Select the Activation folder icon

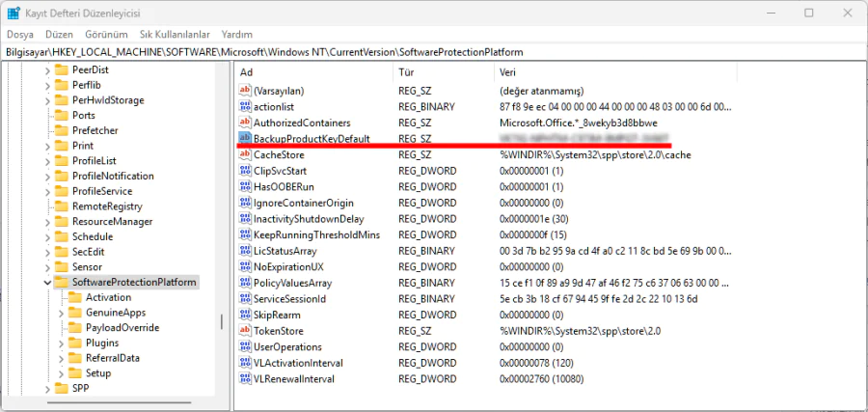click(74, 297)
